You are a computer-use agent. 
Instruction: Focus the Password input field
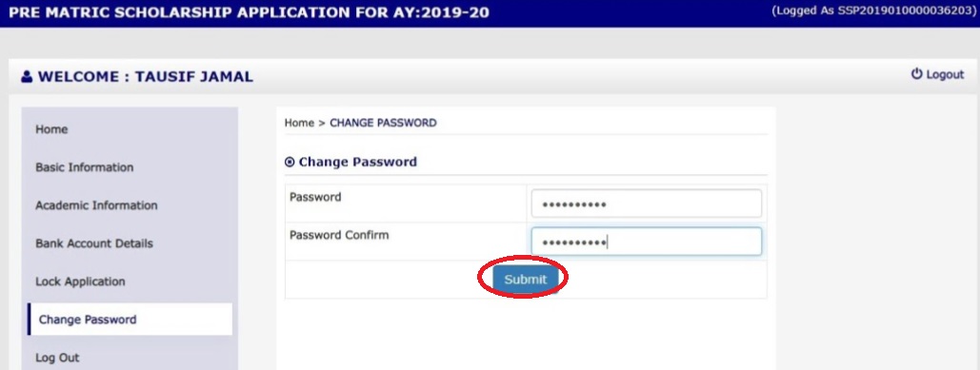(x=647, y=204)
